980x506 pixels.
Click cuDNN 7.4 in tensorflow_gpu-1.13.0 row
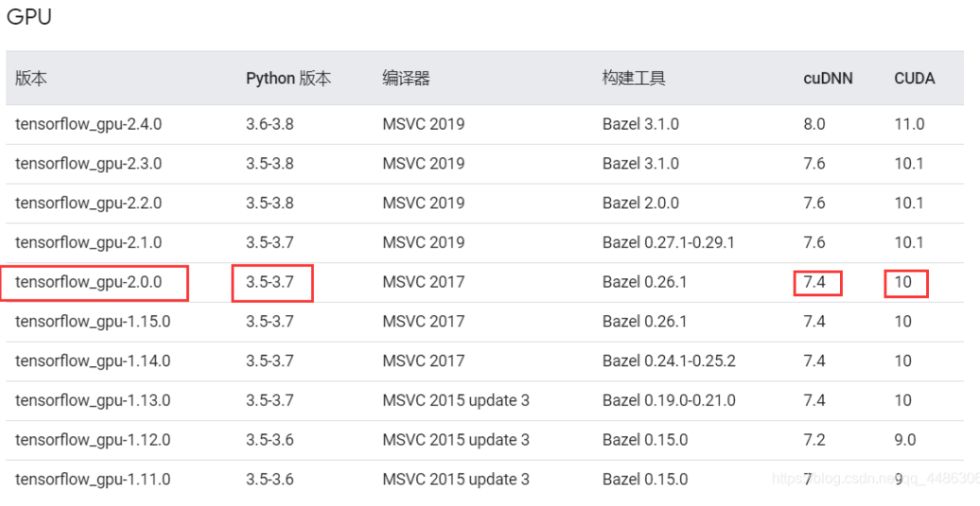pyautogui.click(x=814, y=400)
